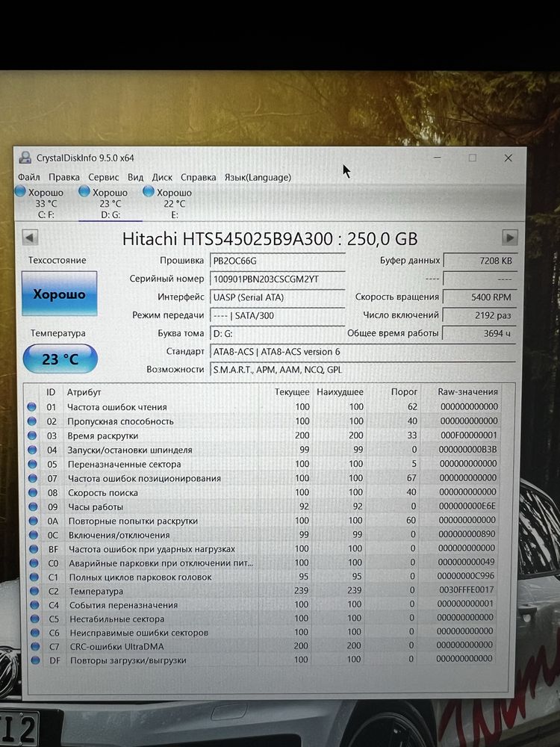Click the Текущее column header
This screenshot has width=560, height=747.
point(292,392)
